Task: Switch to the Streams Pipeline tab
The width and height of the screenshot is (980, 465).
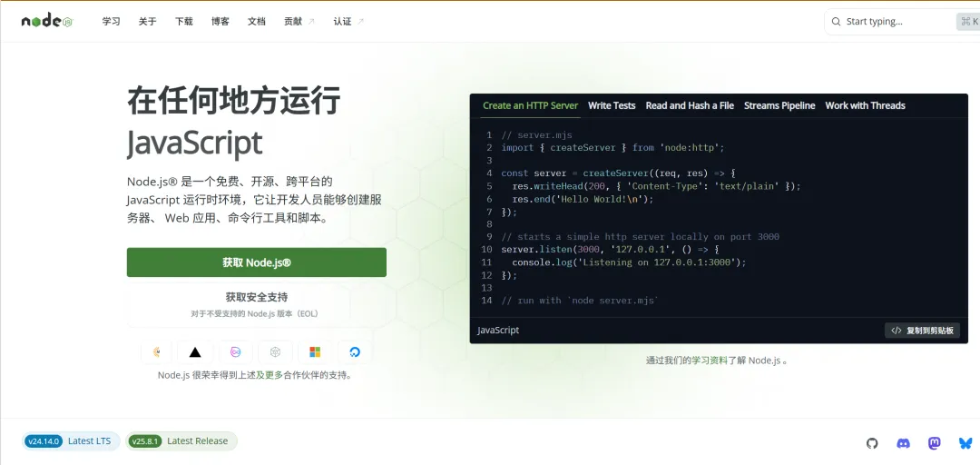Action: [779, 105]
